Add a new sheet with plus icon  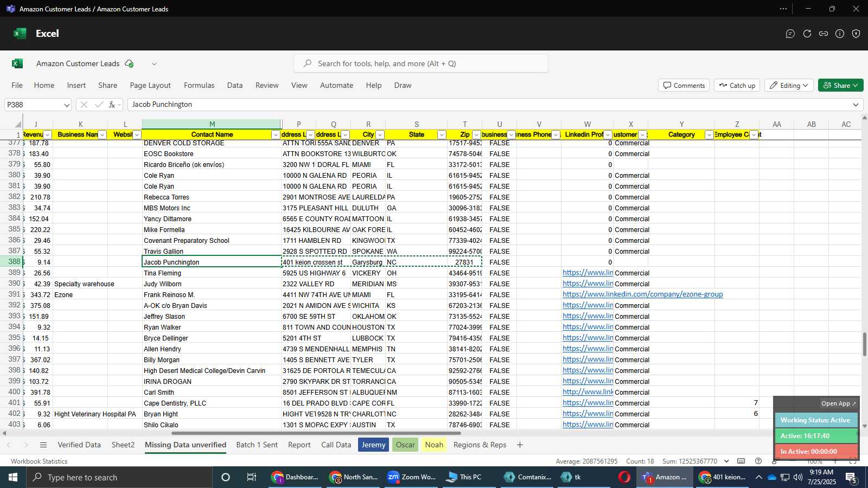[x=520, y=445]
